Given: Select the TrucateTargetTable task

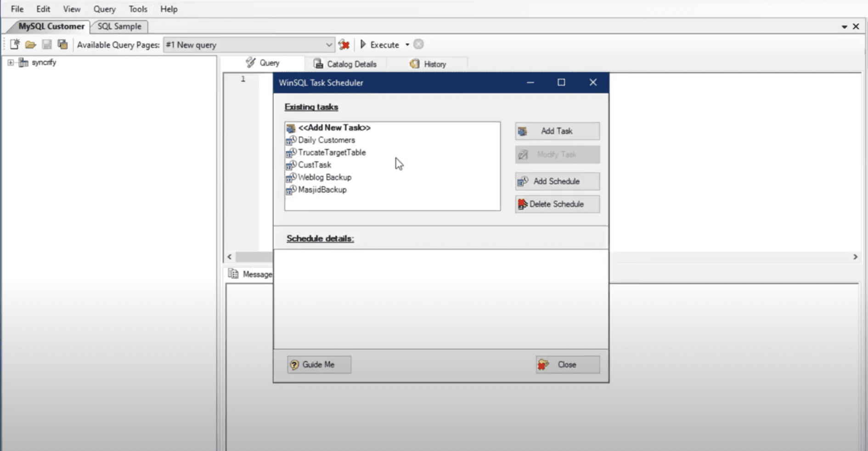Looking at the screenshot, I should click(x=332, y=152).
